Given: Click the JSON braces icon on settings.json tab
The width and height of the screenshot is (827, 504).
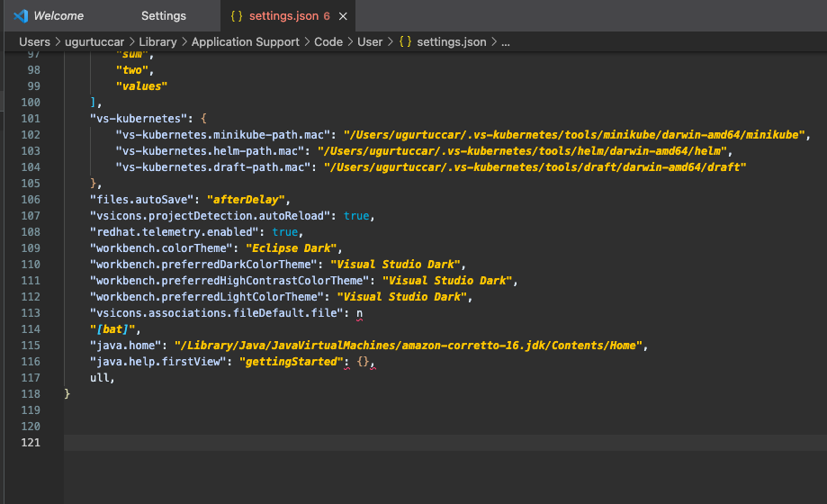Looking at the screenshot, I should pos(237,16).
